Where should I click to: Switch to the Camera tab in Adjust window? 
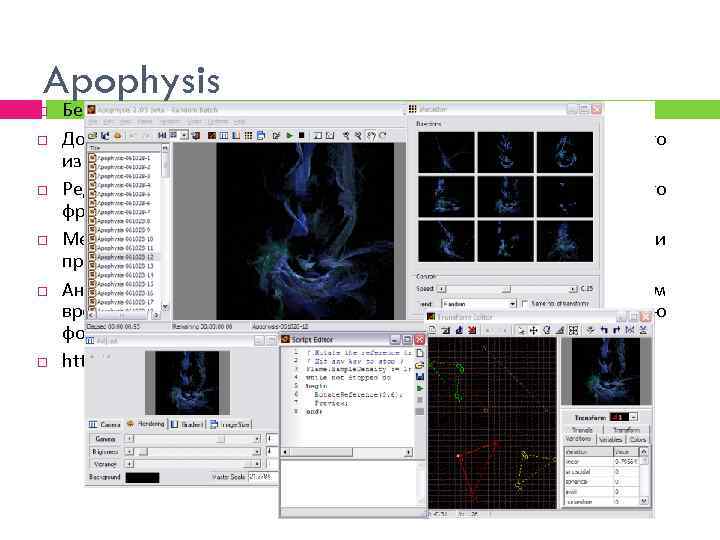[105, 424]
